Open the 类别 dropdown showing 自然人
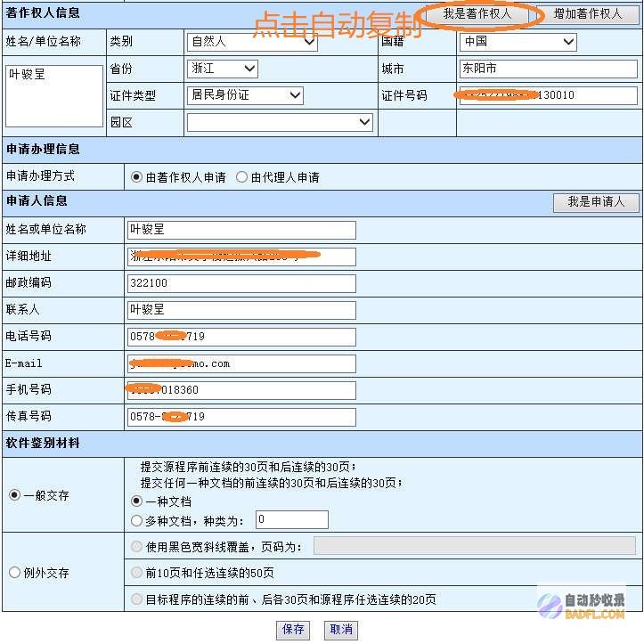This screenshot has height=644, width=644. [x=252, y=42]
